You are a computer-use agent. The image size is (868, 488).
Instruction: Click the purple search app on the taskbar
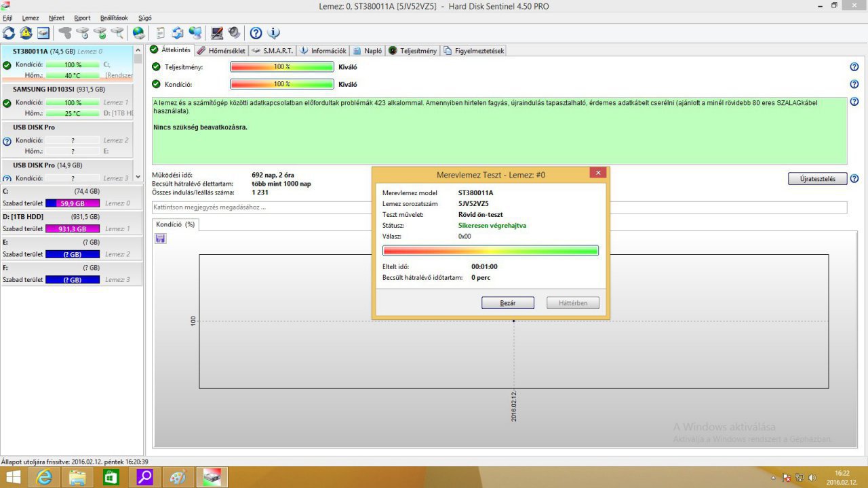[x=144, y=477]
